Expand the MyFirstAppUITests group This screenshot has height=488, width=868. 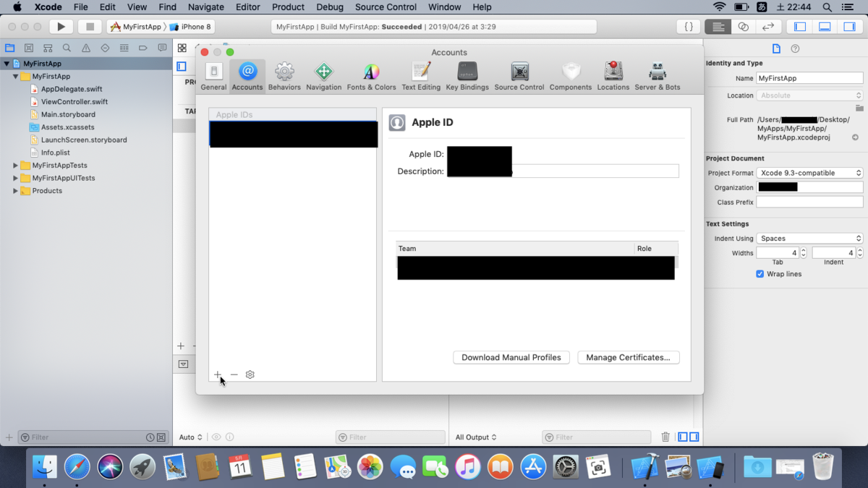15,178
